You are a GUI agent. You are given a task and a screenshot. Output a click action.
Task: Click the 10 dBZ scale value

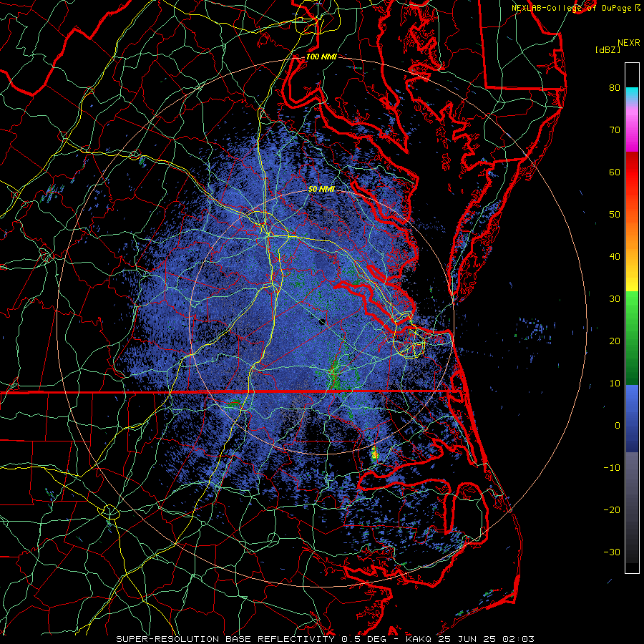click(615, 384)
